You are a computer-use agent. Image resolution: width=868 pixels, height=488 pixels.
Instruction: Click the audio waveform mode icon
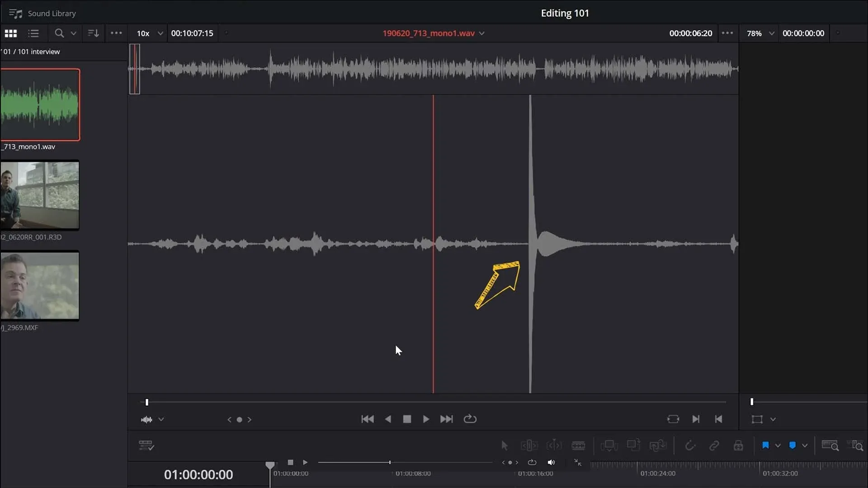(146, 419)
